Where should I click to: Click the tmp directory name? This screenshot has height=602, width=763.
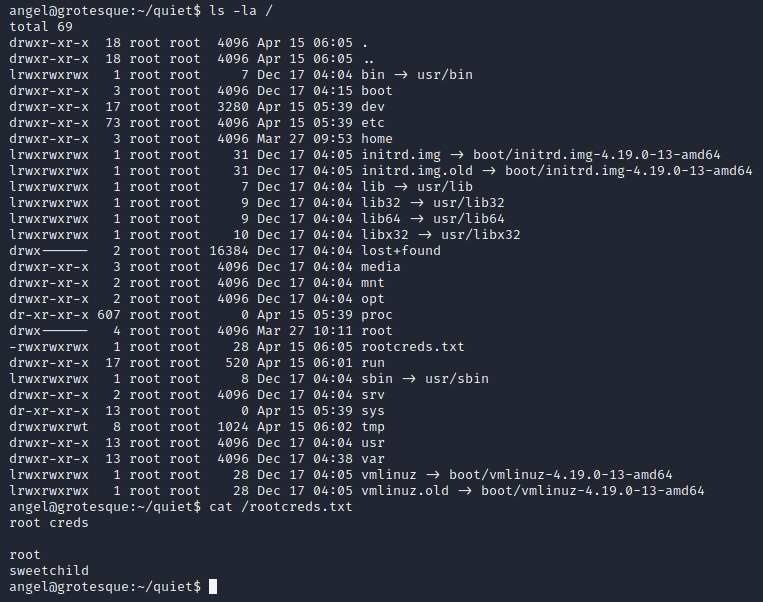tap(372, 427)
